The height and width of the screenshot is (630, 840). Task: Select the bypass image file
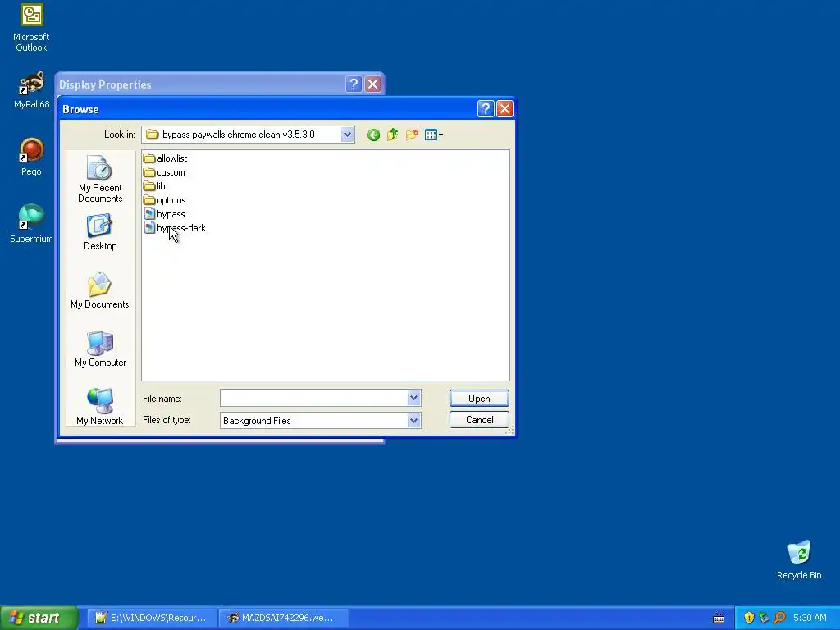(x=165, y=214)
